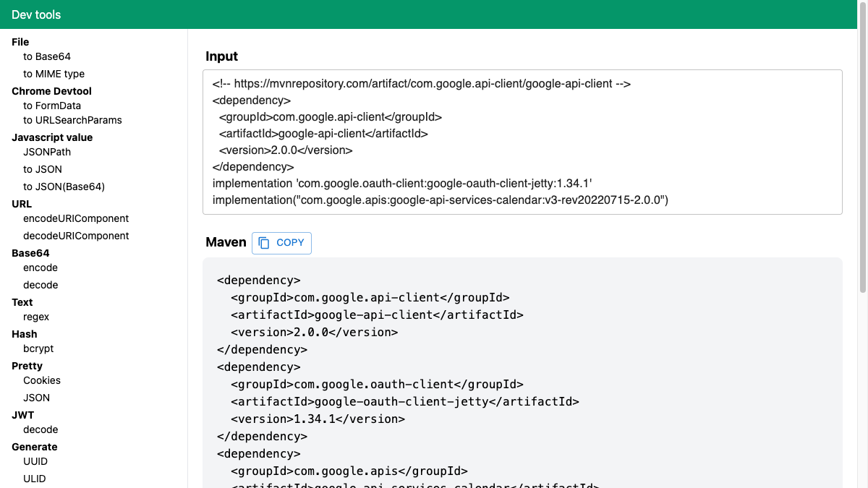868x488 pixels.
Task: Select the Pretty Cookies formatter
Action: (42, 380)
